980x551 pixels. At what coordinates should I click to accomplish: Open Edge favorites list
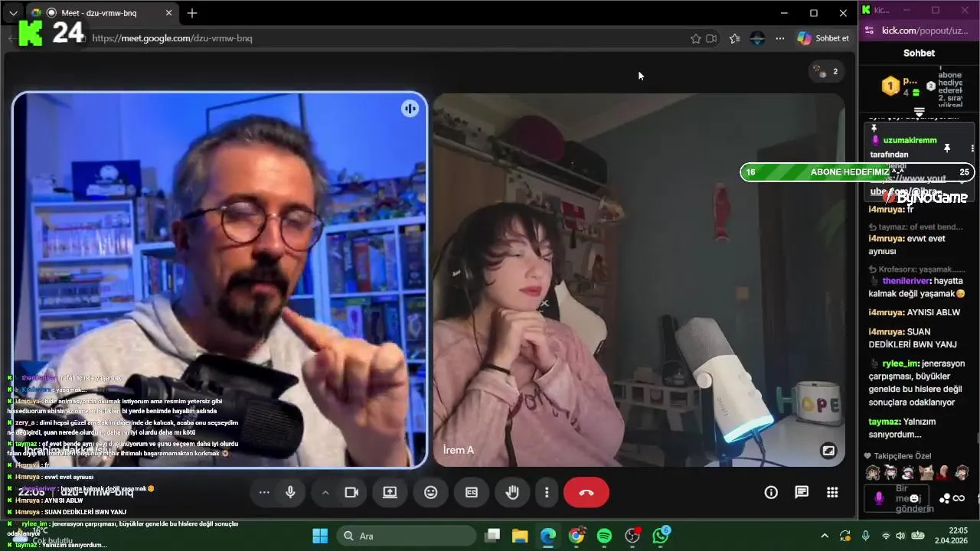[x=735, y=38]
